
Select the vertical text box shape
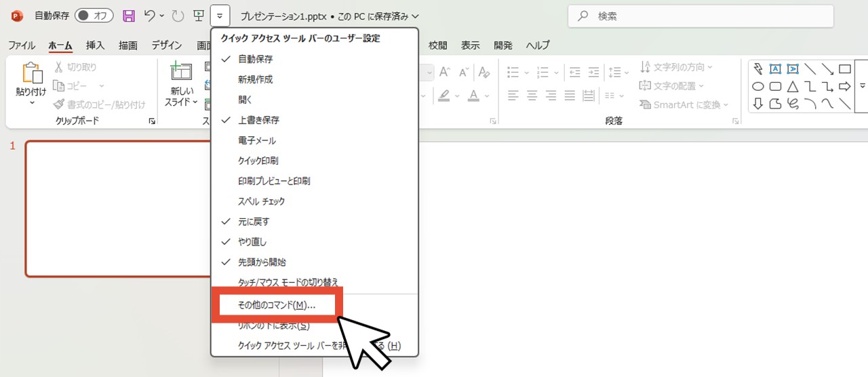[793, 68]
